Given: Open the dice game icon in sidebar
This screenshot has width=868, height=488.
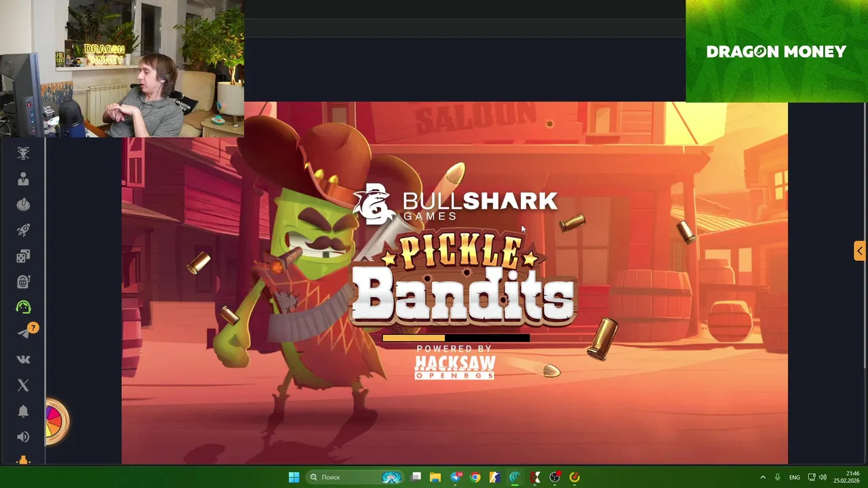Looking at the screenshot, I should (23, 256).
